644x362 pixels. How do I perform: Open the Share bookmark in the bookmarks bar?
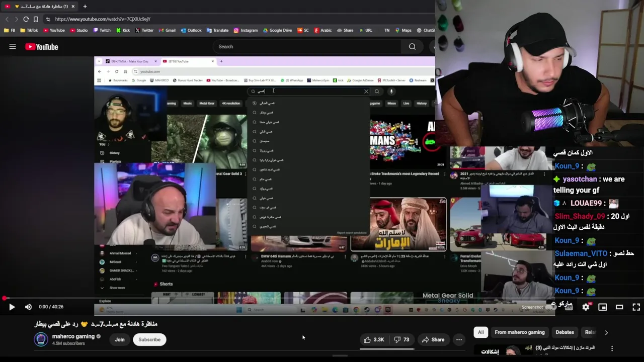coord(345,30)
